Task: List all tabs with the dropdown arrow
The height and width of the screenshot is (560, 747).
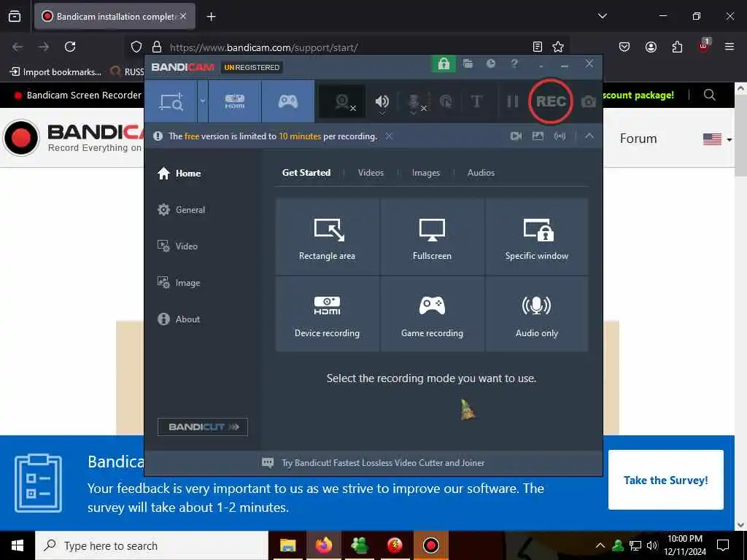Action: click(602, 16)
